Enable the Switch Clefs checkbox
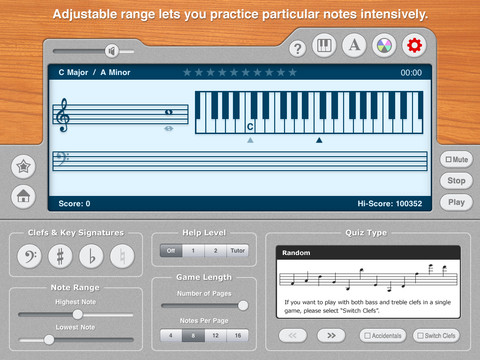Viewport: 480px width, 360px height. coord(436,336)
